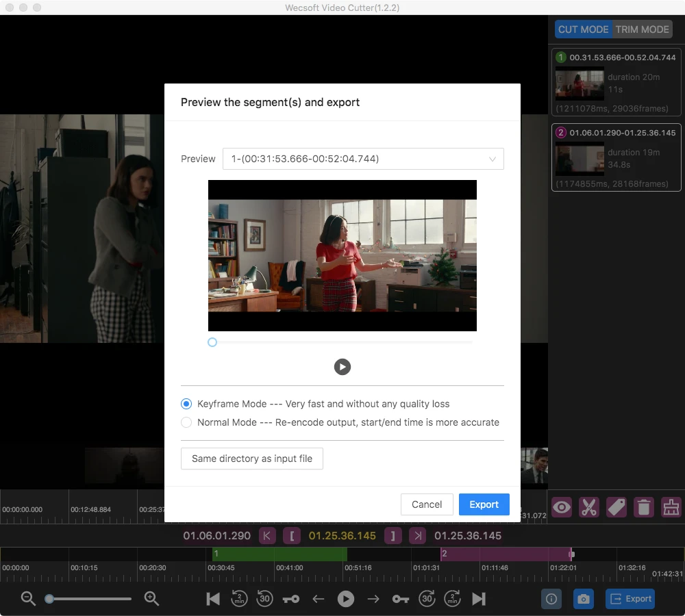Switch to CUT MODE tab
Screen dimensions: 685x616
583,29
